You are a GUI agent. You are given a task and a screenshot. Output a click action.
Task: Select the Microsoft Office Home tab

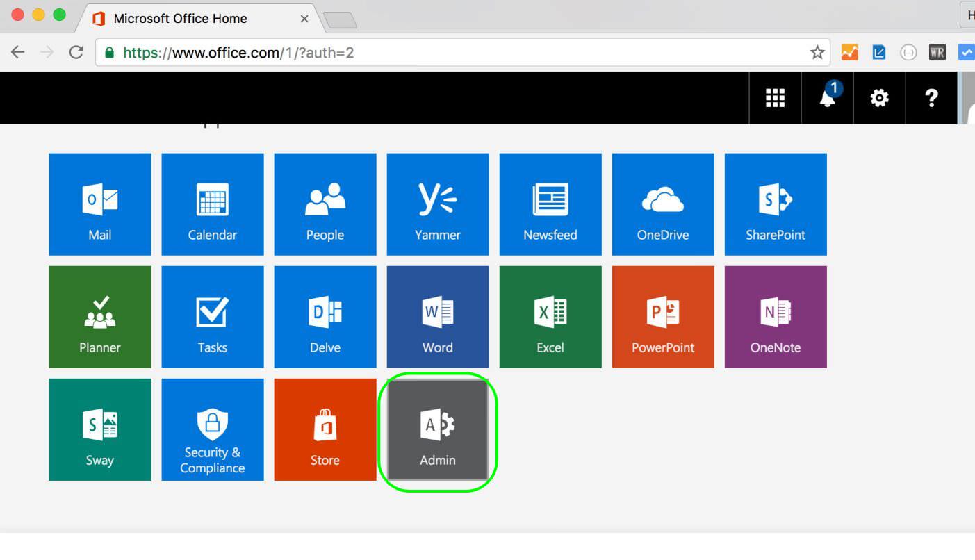pyautogui.click(x=199, y=19)
